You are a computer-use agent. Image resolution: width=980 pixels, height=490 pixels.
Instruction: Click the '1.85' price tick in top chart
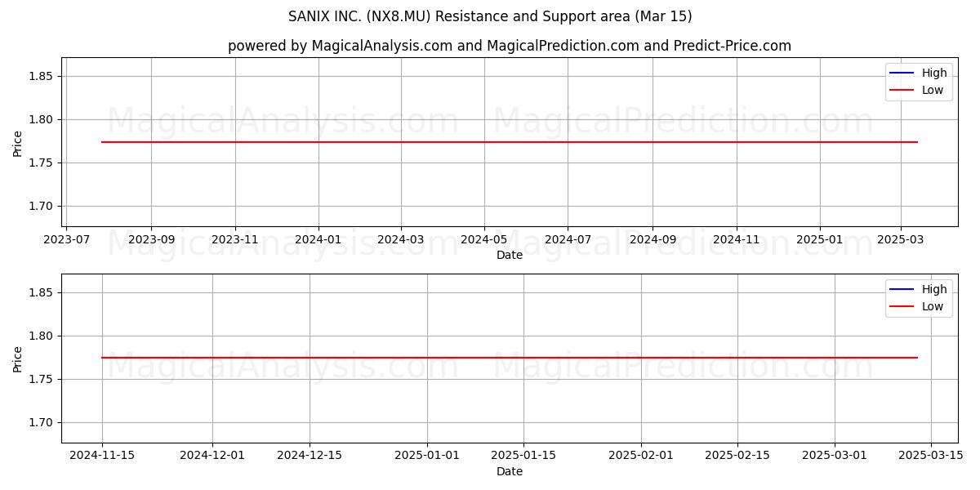pos(42,76)
